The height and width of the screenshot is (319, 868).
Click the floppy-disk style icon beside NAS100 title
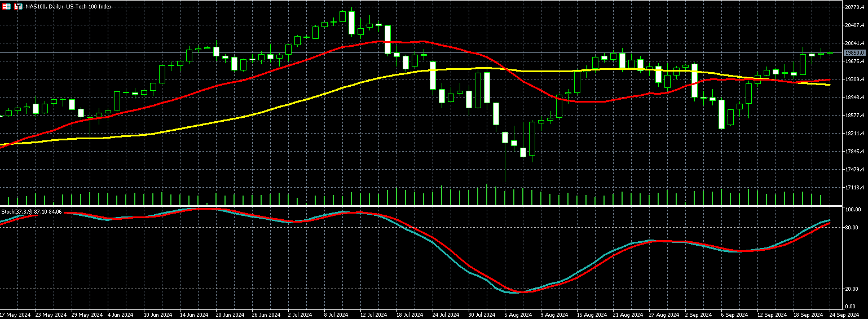coord(18,6)
